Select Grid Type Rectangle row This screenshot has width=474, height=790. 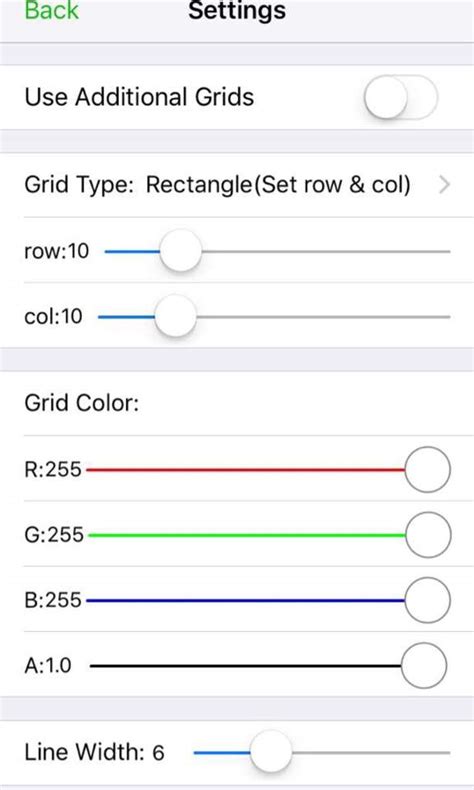[237, 185]
